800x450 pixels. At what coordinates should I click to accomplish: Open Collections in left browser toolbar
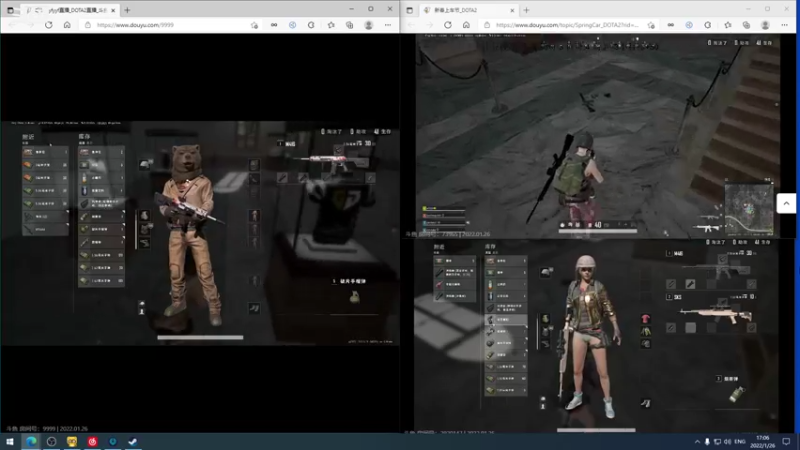pyautogui.click(x=349, y=25)
